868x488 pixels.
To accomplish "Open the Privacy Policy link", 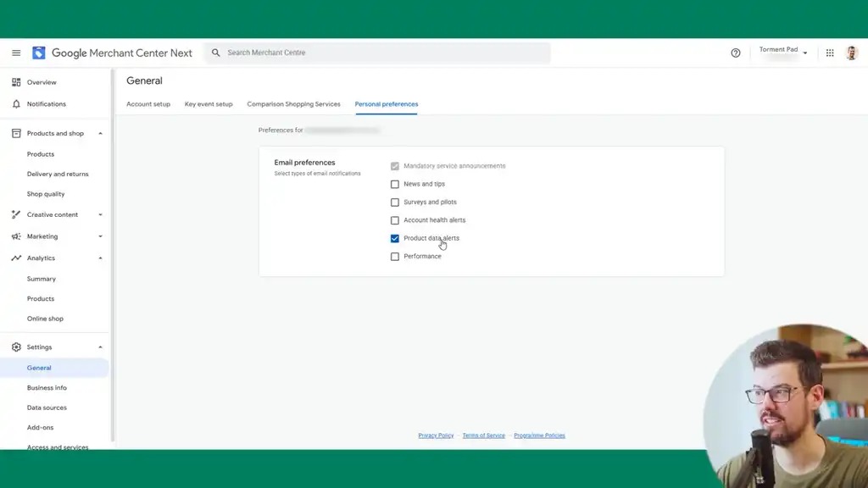I will (435, 435).
